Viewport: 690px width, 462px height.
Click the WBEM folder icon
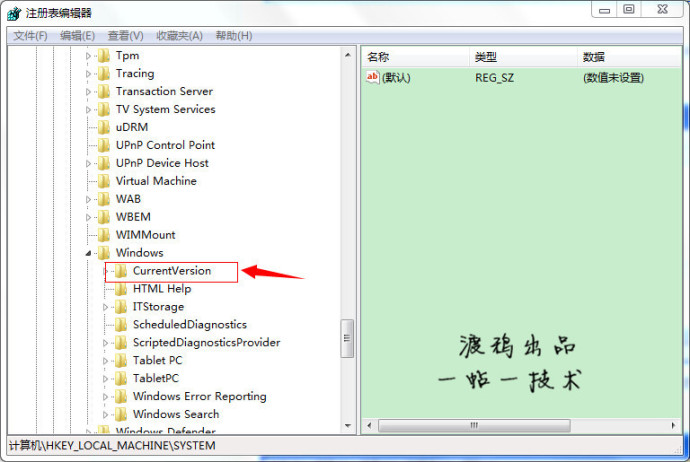pos(104,217)
